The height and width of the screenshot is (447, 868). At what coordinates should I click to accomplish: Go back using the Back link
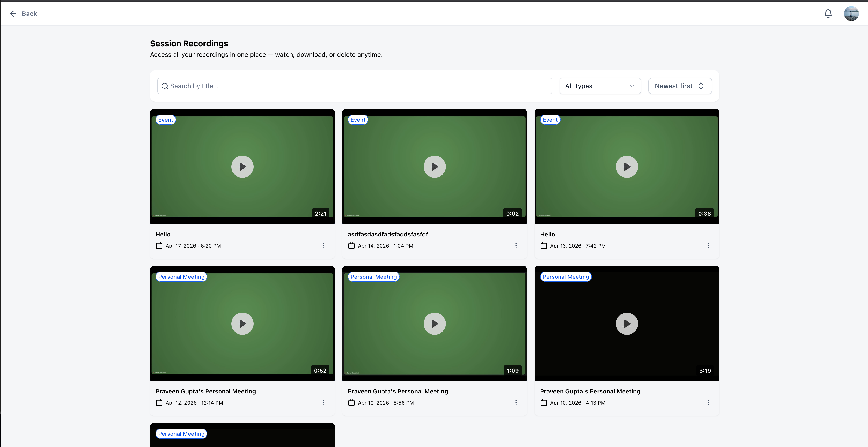click(29, 13)
